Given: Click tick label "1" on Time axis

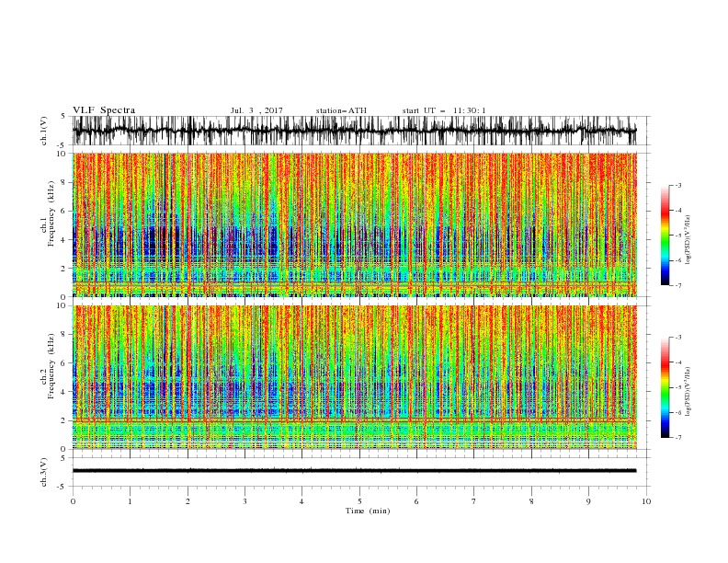Looking at the screenshot, I should coord(130,501).
